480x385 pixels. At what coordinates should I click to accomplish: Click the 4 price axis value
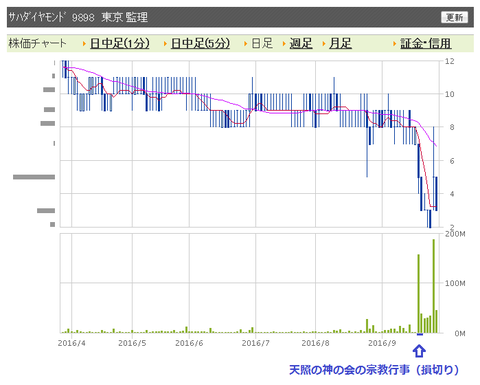pyautogui.click(x=452, y=194)
